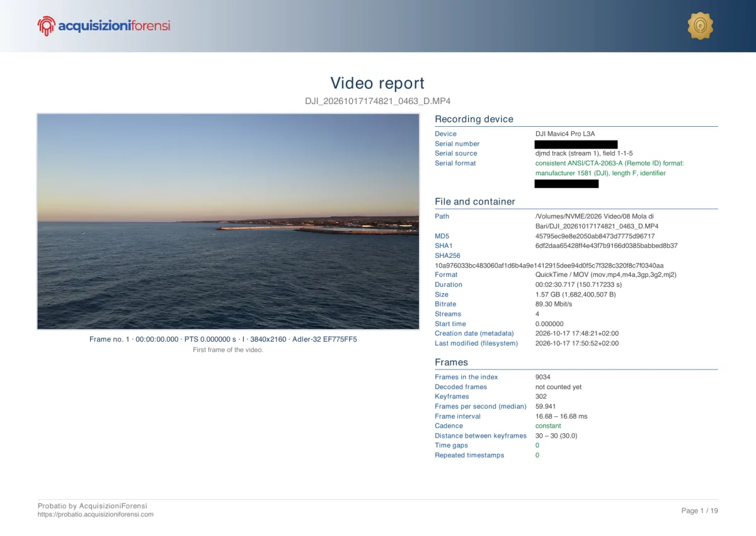Select size "1.57 GB (1,682,400,507 B)"
Viewport: 756px width, 536px height.
click(576, 294)
